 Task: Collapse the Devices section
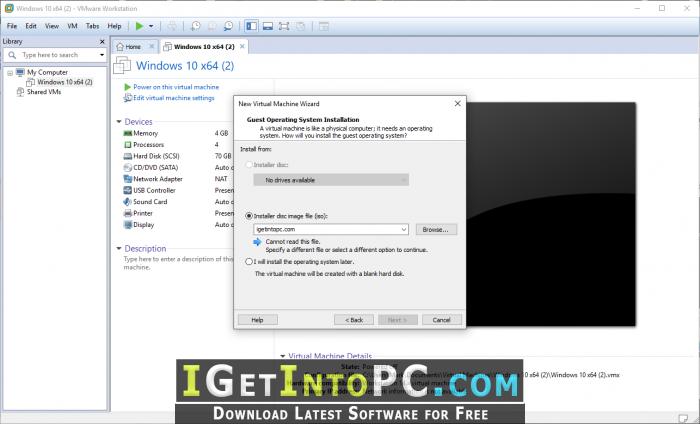(x=119, y=121)
